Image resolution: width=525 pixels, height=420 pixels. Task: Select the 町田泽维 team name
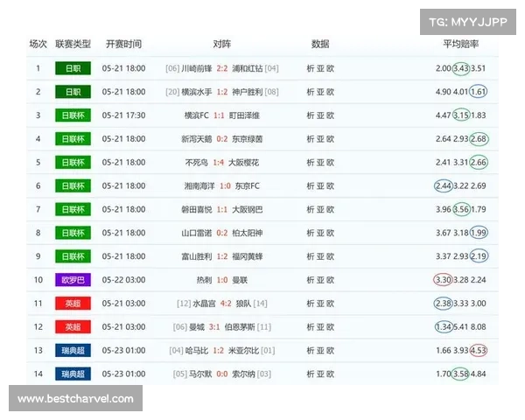[244, 115]
